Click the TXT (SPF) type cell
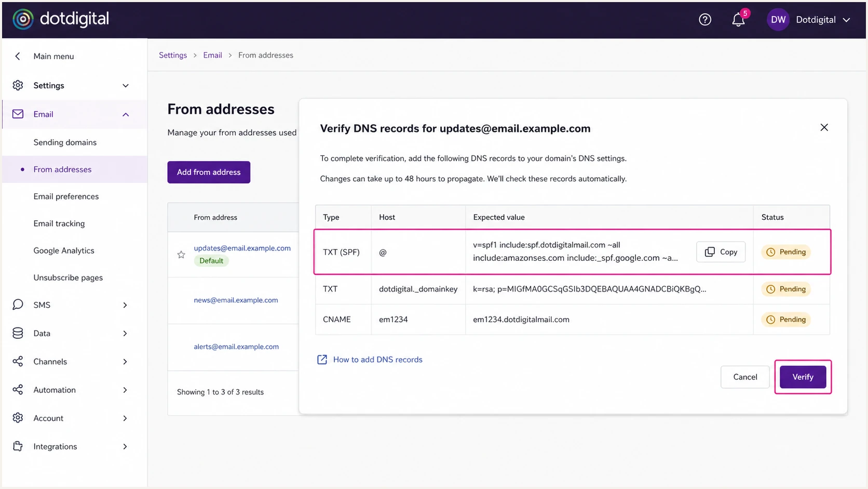Image resolution: width=868 pixels, height=489 pixels. (x=341, y=252)
